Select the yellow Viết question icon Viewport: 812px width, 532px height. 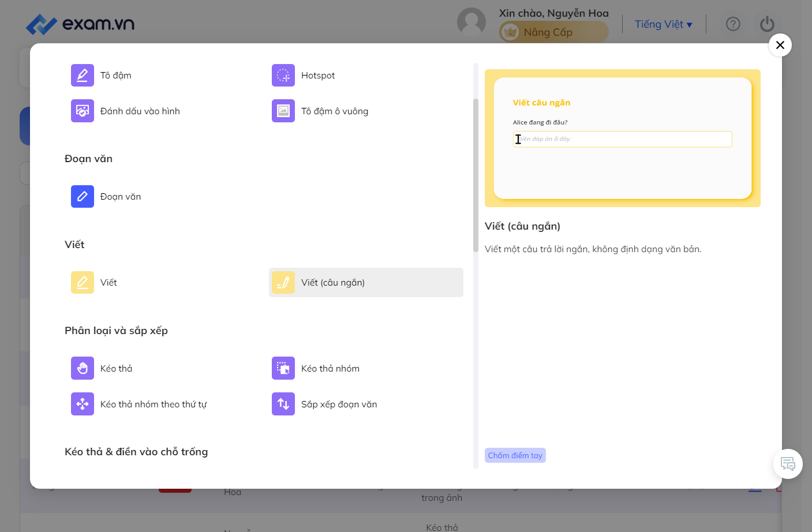(83, 282)
